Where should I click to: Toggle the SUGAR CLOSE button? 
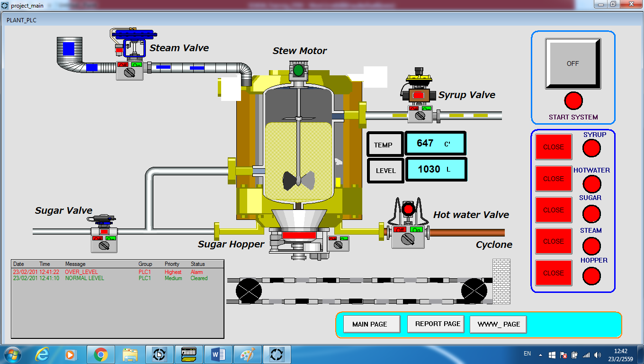tap(554, 210)
